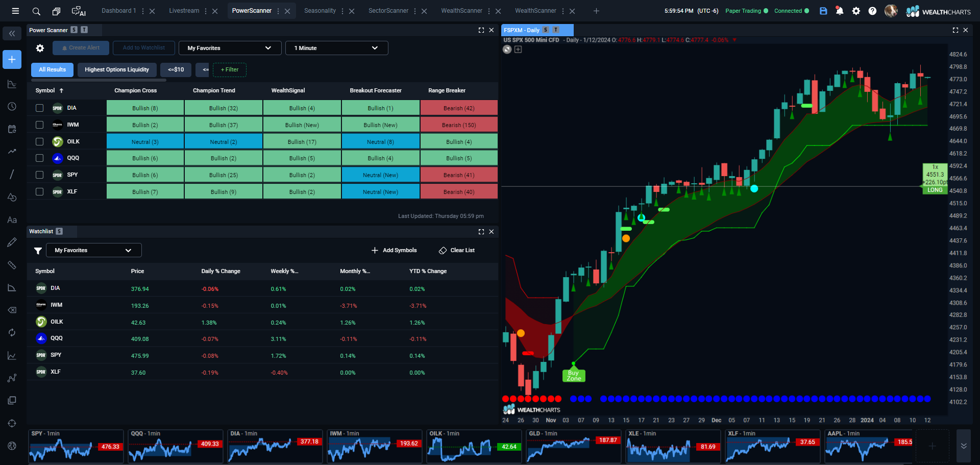980x465 pixels.
Task: Add a new tab with plus
Action: point(596,11)
